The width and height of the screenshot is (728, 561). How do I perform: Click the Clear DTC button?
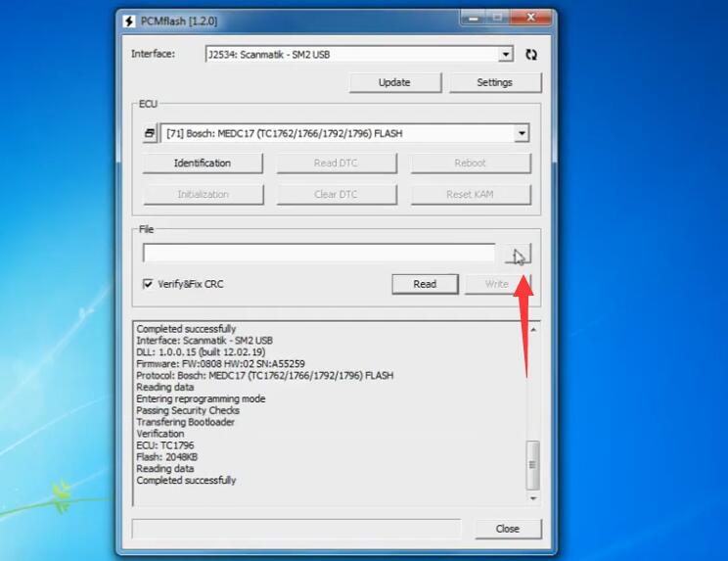pyautogui.click(x=337, y=194)
